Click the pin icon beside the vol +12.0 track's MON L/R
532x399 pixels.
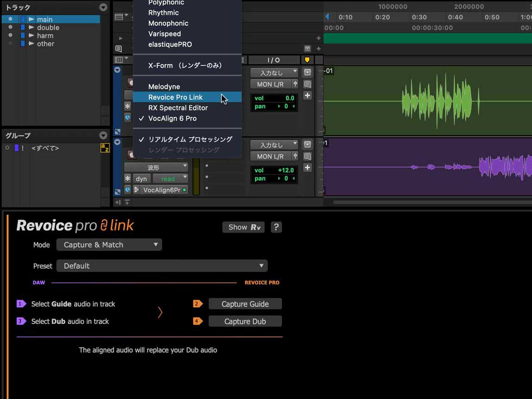(295, 156)
